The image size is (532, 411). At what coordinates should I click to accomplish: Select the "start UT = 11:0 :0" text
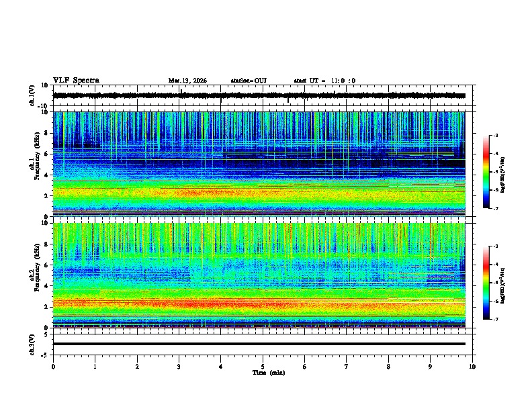pyautogui.click(x=324, y=81)
